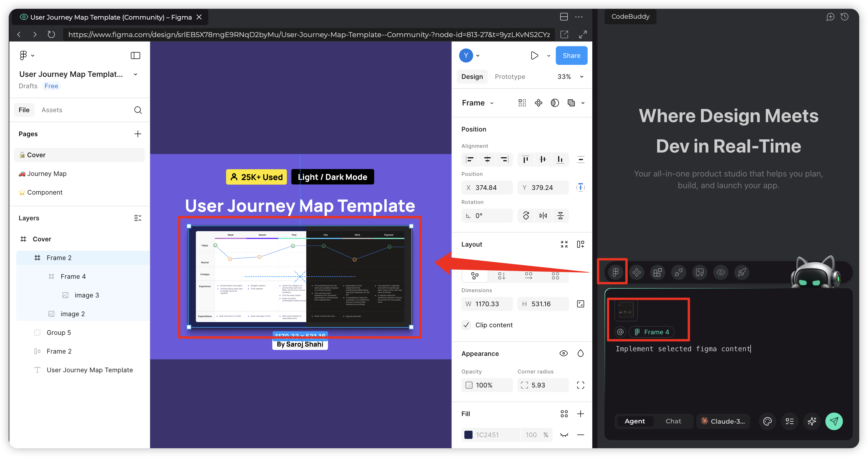
Task: Click flip horizontal icon in Rotation row
Action: tap(543, 216)
